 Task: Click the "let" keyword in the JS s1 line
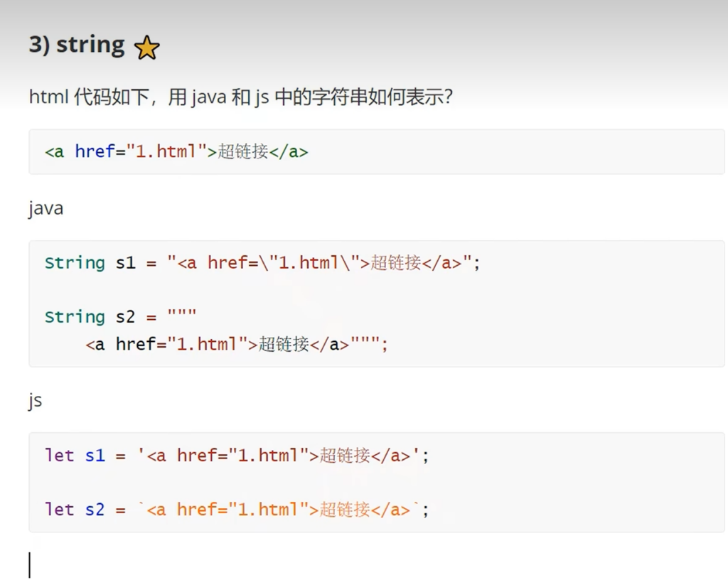pyautogui.click(x=59, y=456)
